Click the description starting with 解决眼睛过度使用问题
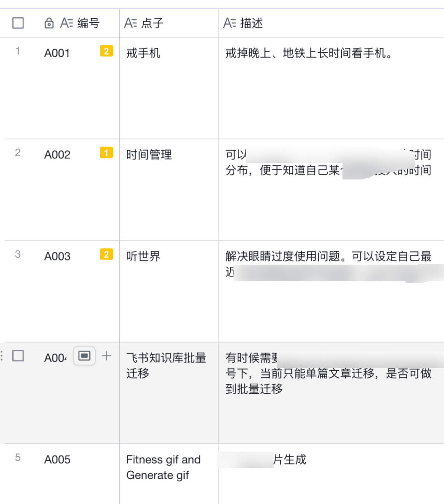 (328, 256)
